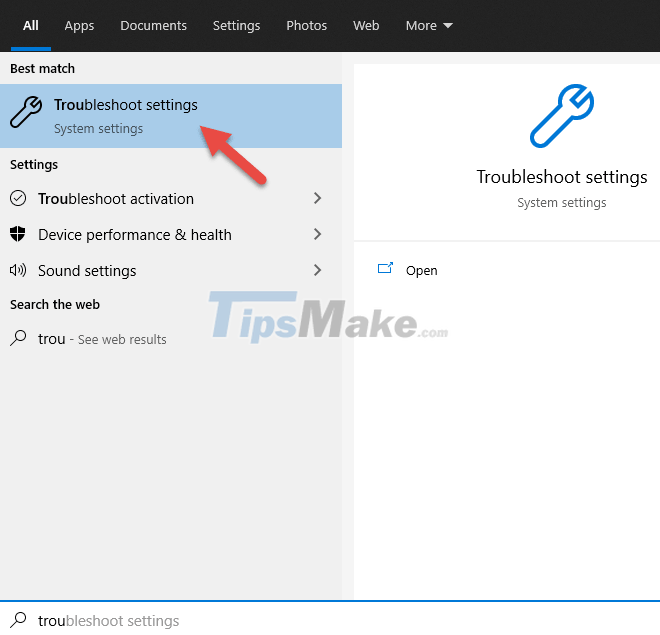
Task: Expand Device performance & health chevron
Action: [317, 234]
